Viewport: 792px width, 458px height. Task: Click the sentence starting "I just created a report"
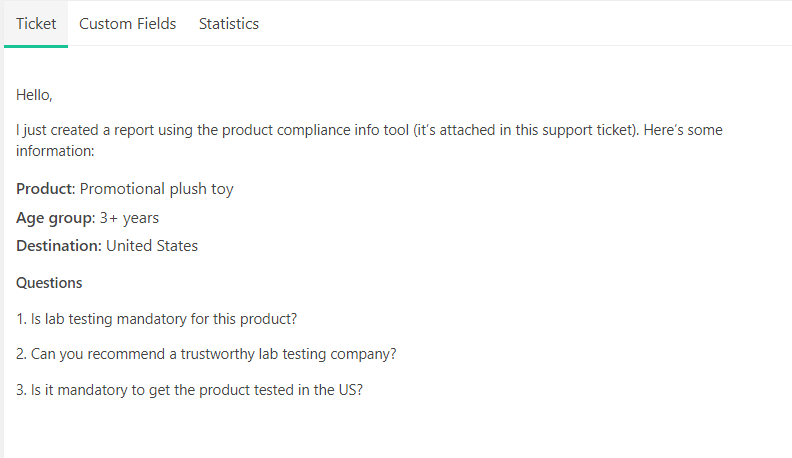(x=369, y=140)
